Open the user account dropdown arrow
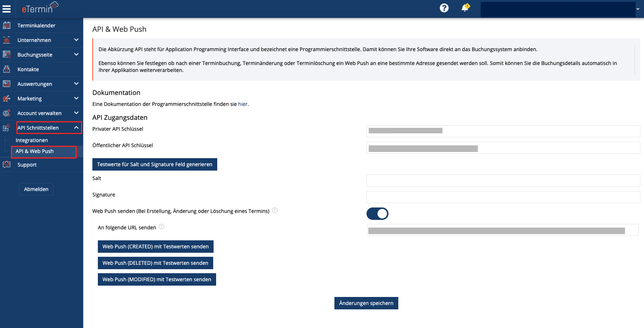644x328 pixels. click(638, 9)
